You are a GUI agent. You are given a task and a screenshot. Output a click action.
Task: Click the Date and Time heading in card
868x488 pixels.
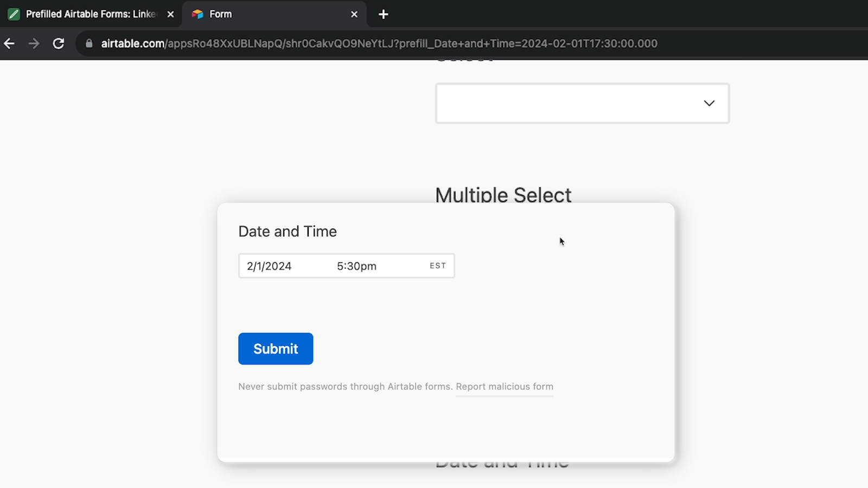288,232
